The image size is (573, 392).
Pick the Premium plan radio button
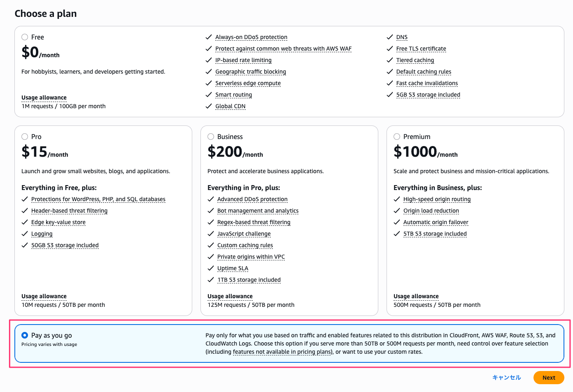[397, 137]
